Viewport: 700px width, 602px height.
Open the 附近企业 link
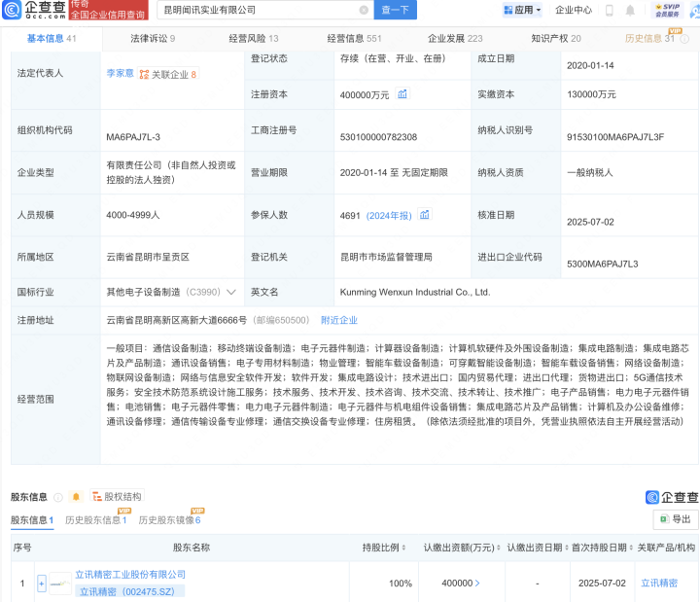(x=338, y=320)
